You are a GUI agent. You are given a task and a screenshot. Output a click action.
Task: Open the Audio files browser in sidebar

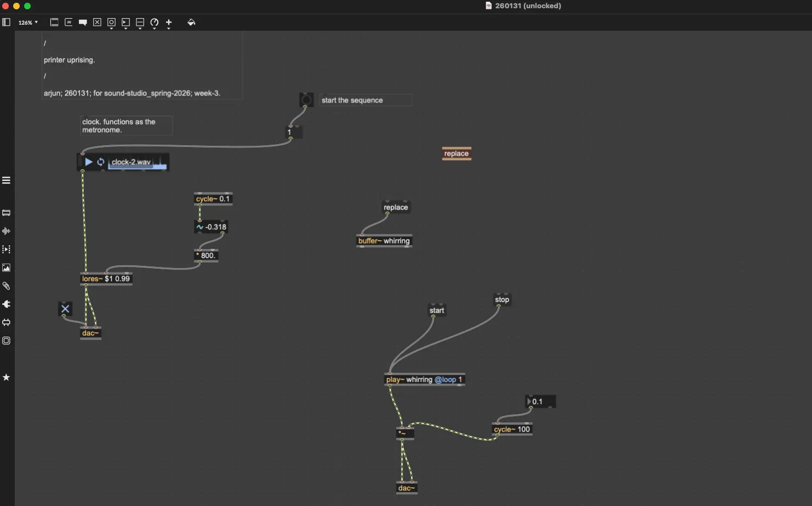(7, 231)
